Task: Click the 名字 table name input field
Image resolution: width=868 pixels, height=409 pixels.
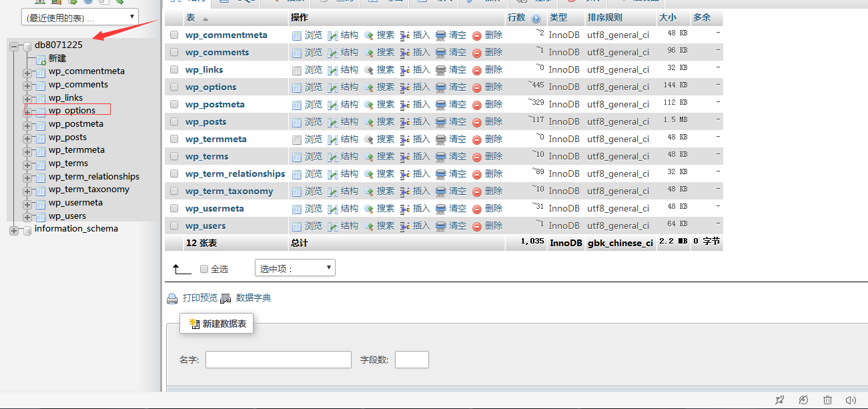Action: click(278, 360)
